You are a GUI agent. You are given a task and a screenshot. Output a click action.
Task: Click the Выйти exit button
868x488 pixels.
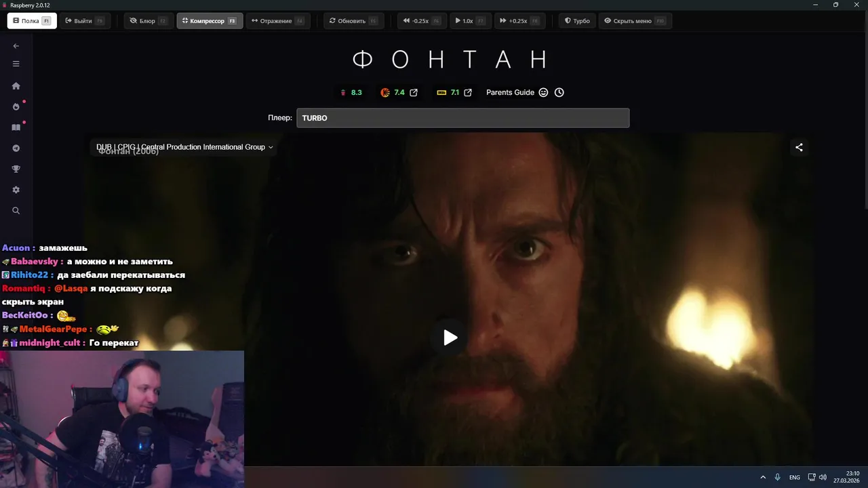[x=85, y=21]
